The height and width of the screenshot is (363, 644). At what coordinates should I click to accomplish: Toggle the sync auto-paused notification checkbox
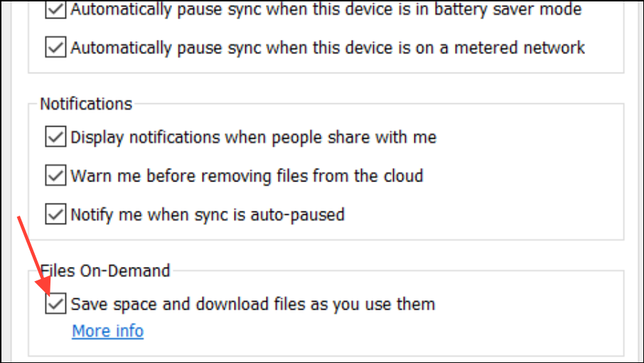pos(55,214)
